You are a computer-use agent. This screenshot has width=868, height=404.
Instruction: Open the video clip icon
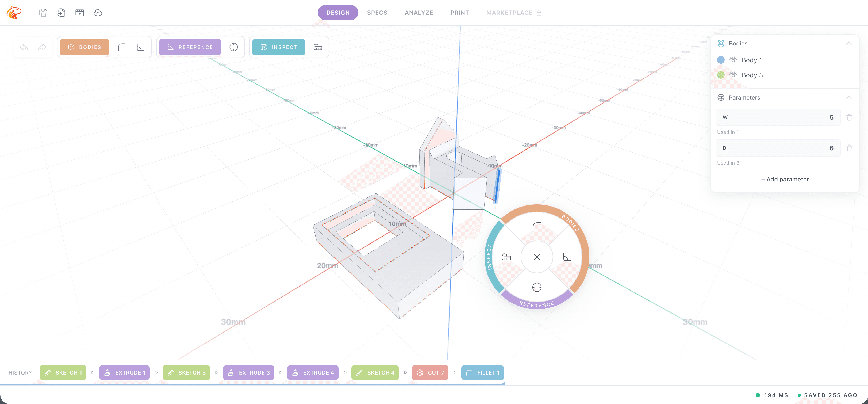[x=79, y=13]
